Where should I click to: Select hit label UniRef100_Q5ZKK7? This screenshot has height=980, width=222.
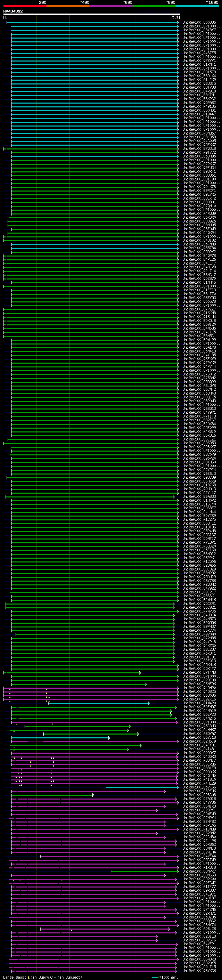pos(199,145)
